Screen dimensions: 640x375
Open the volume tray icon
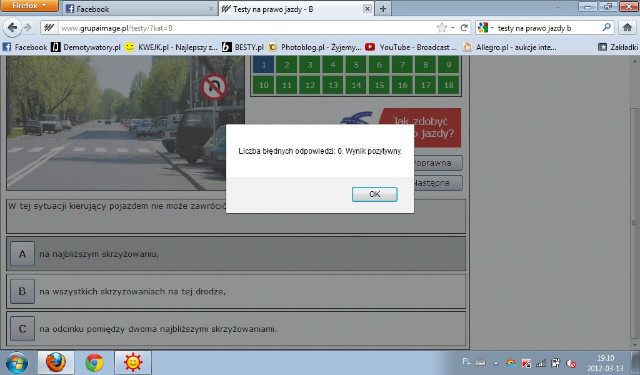tap(571, 362)
